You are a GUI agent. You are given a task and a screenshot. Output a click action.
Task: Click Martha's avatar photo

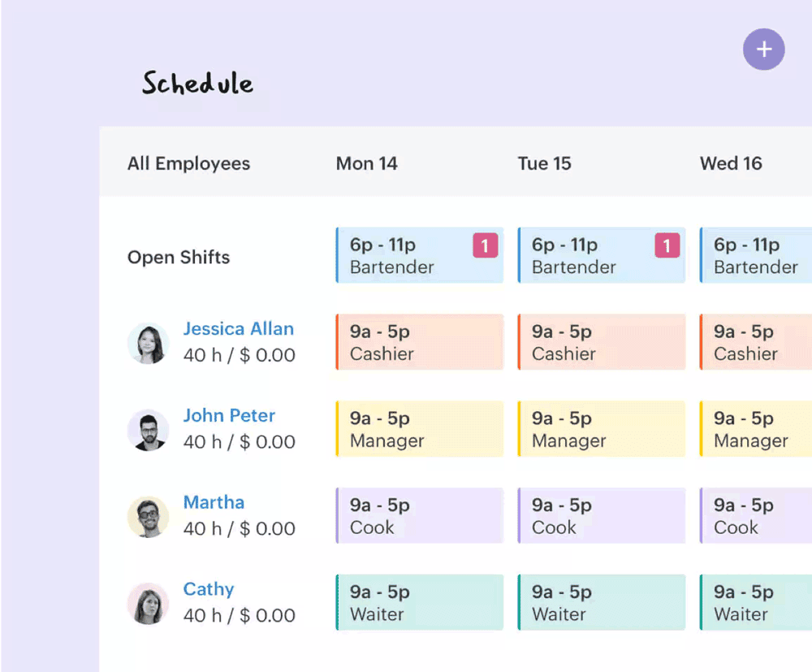point(148,517)
